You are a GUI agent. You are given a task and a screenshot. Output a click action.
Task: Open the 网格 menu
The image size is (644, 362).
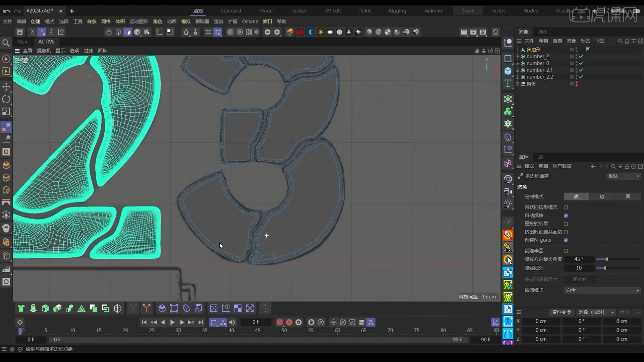pos(106,21)
